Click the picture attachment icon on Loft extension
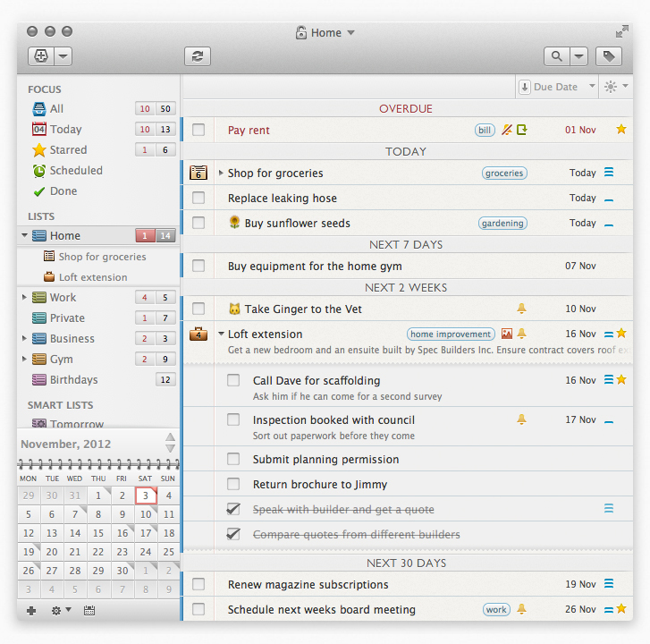This screenshot has width=650, height=644. pos(507,334)
